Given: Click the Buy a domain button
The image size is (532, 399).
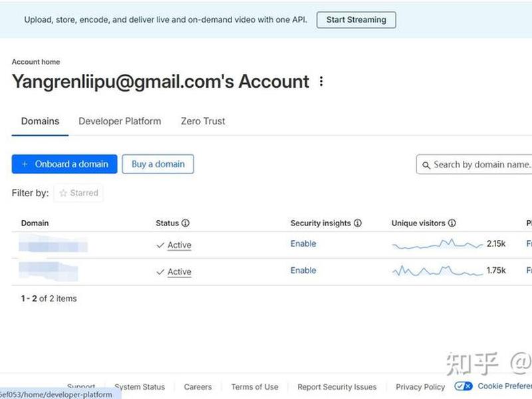Looking at the screenshot, I should (x=158, y=164).
